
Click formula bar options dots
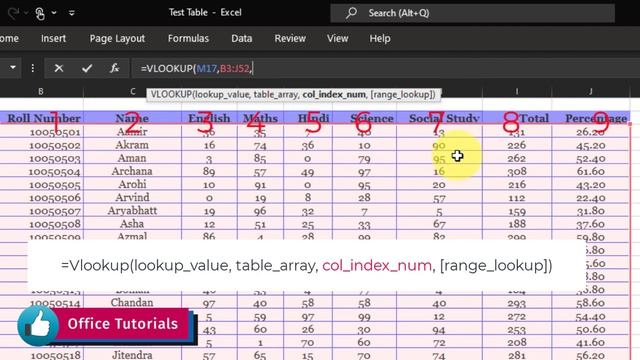[33, 68]
